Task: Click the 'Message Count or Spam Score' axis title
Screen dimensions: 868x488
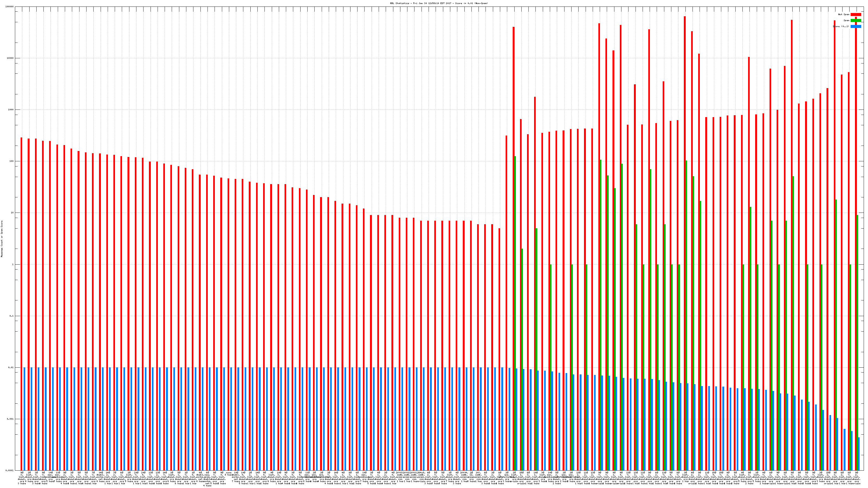Action: [x=2, y=239]
